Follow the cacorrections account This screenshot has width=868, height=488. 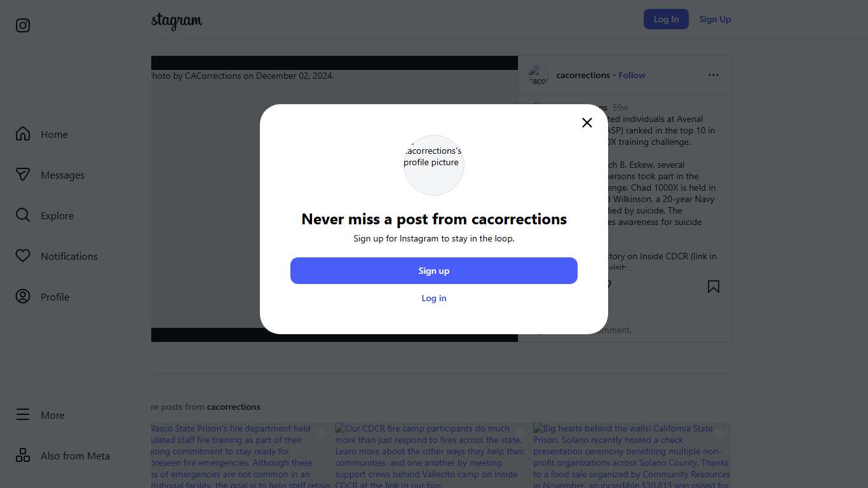632,75
